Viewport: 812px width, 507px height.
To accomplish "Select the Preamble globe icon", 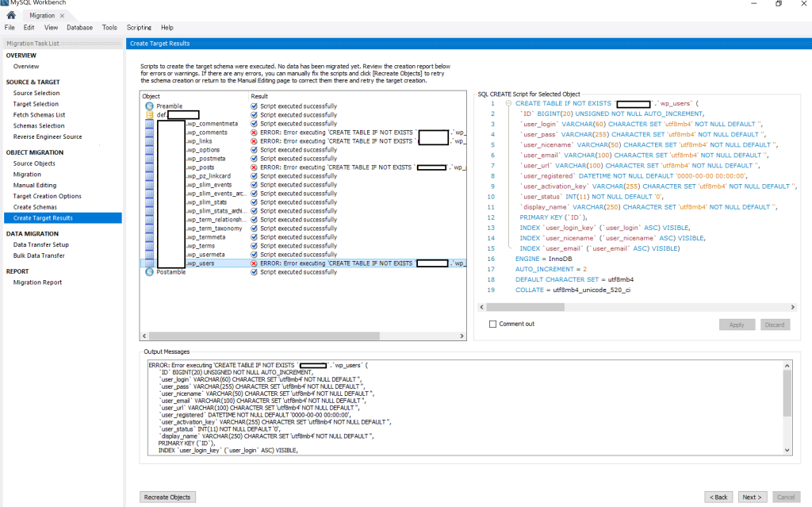I will pyautogui.click(x=149, y=106).
